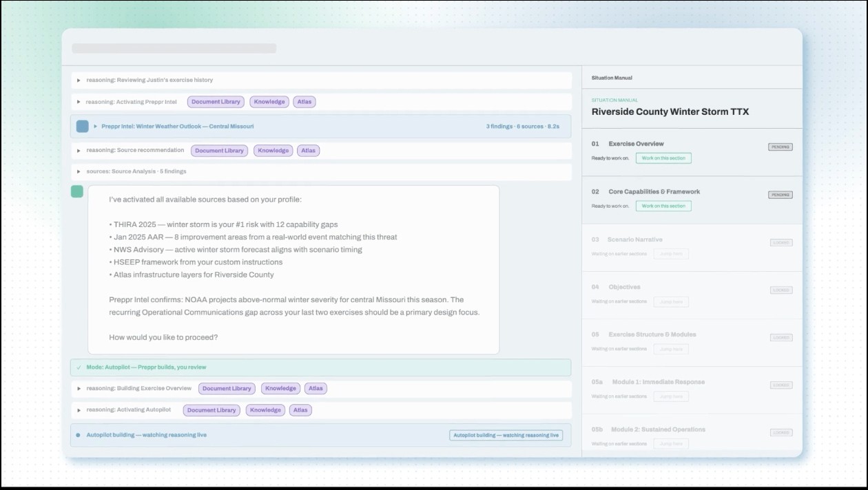Screen dimensions: 868x490
Task: Click the THIRA 2025 bullet line
Action: tap(223, 224)
